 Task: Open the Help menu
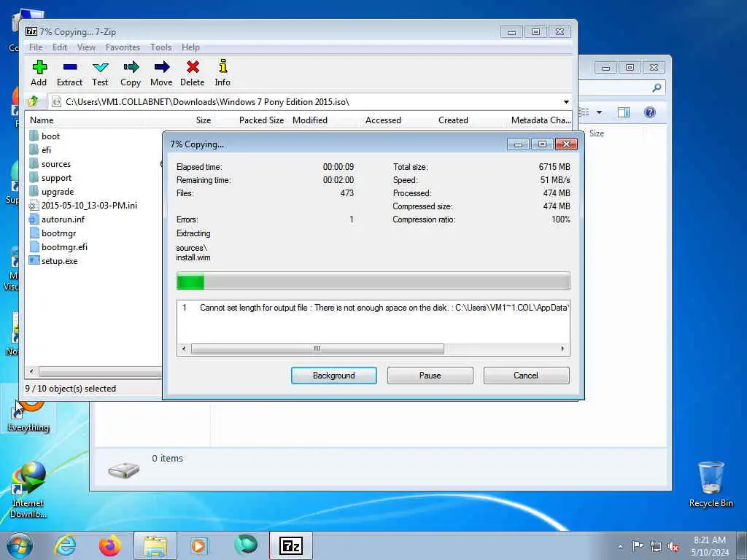[x=190, y=47]
